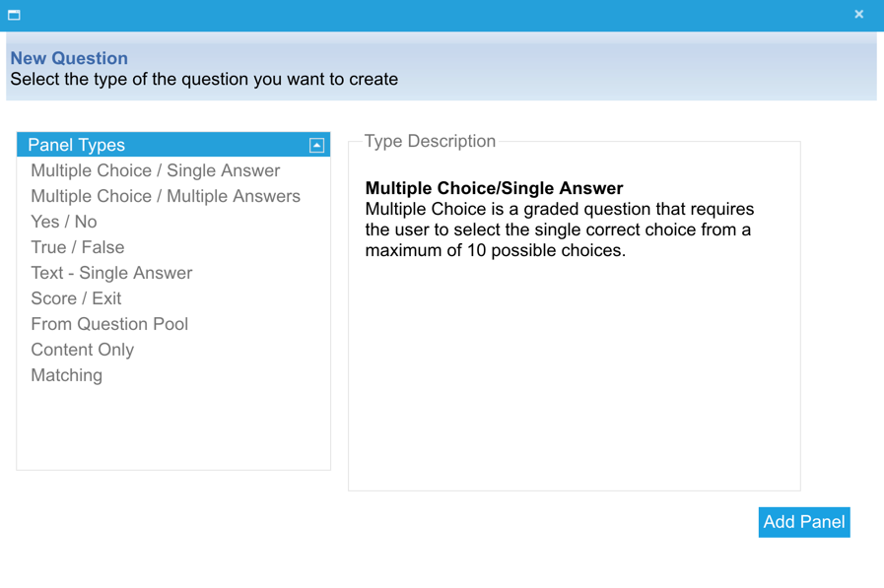The width and height of the screenshot is (884, 588).
Task: Close the New Question dialog
Action: [x=858, y=15]
